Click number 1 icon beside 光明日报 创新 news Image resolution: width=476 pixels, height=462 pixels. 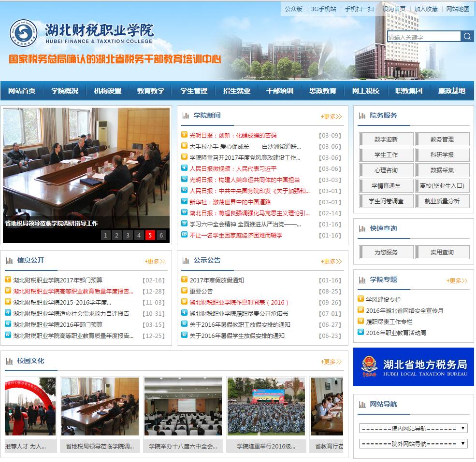pos(184,134)
